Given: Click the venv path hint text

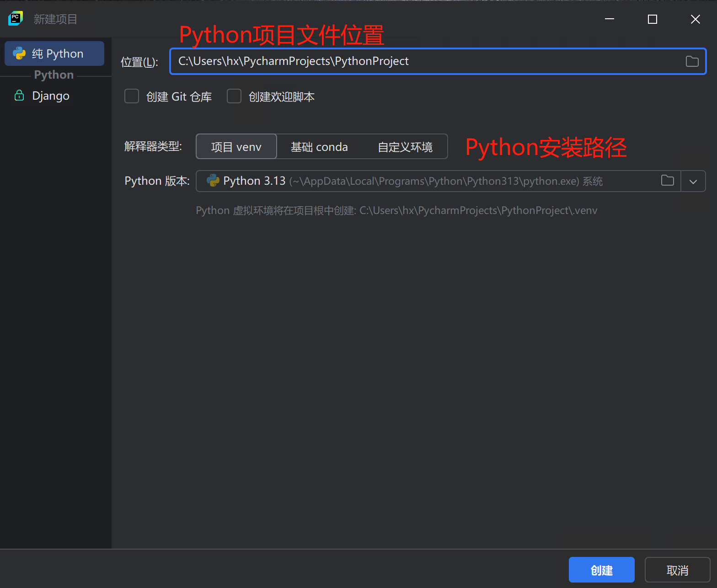Looking at the screenshot, I should 396,210.
